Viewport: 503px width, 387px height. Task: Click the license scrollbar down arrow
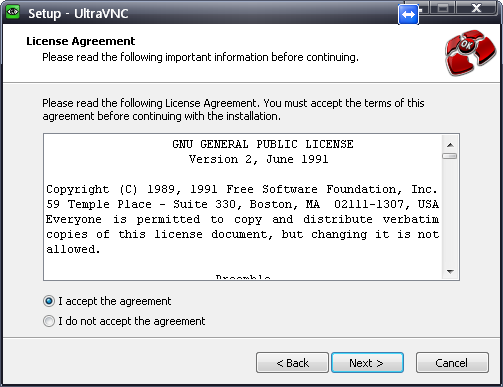450,271
